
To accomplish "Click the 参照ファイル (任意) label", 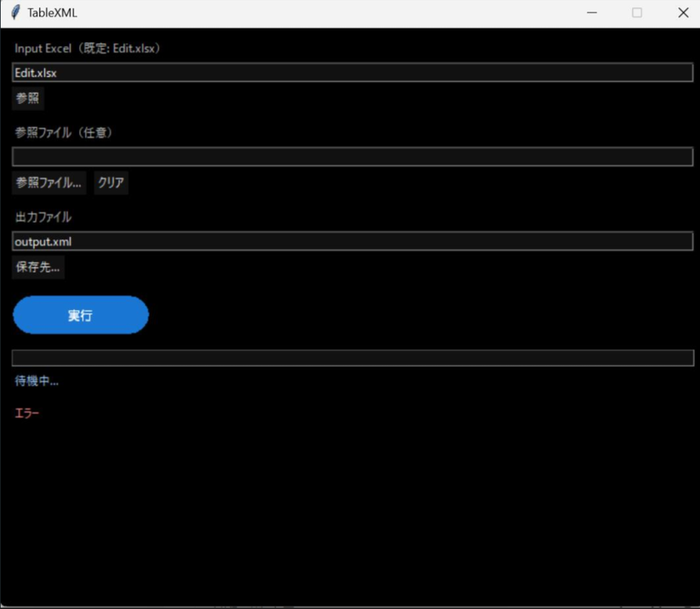I will tap(64, 132).
